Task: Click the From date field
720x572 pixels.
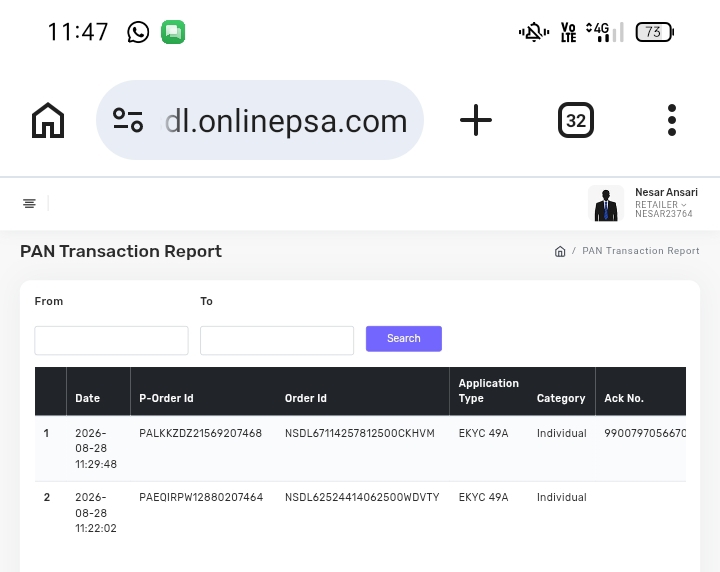Action: tap(111, 340)
